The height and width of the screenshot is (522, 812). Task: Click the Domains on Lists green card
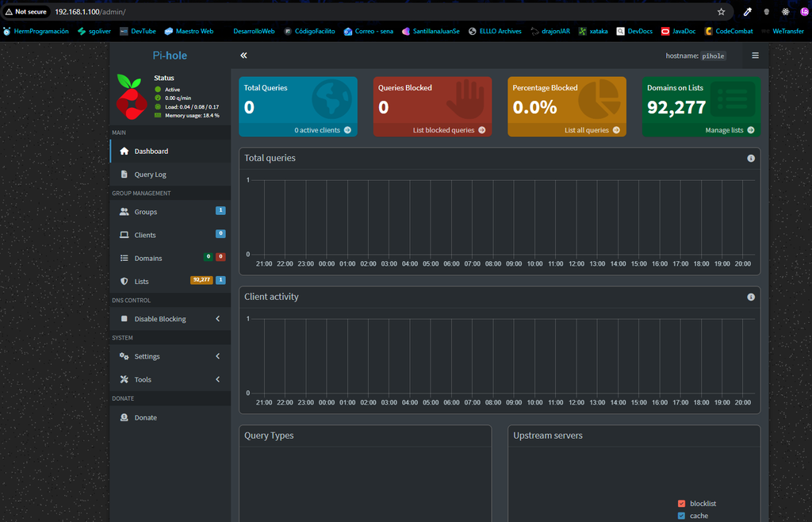[701, 106]
